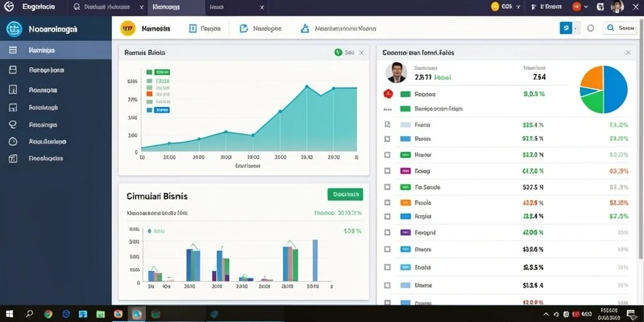The height and width of the screenshot is (322, 644).
Task: Click the green button in the bar chart panel
Action: (345, 194)
